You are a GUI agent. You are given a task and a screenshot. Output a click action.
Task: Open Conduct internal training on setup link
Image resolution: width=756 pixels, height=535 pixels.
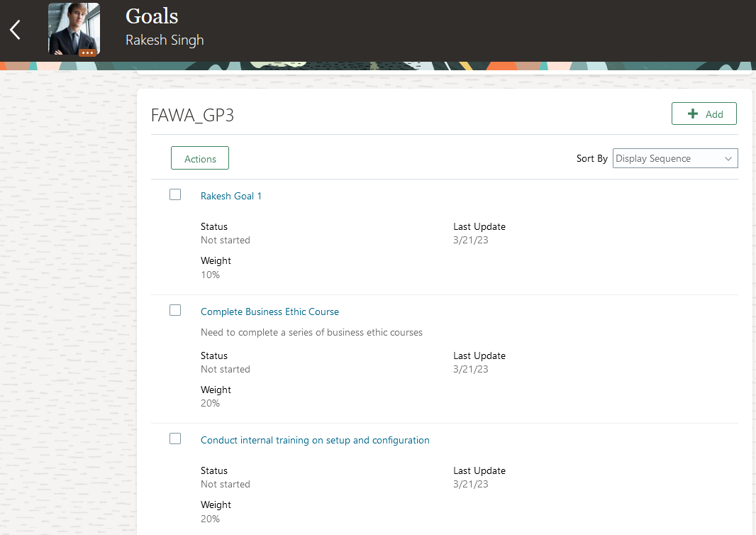point(315,440)
